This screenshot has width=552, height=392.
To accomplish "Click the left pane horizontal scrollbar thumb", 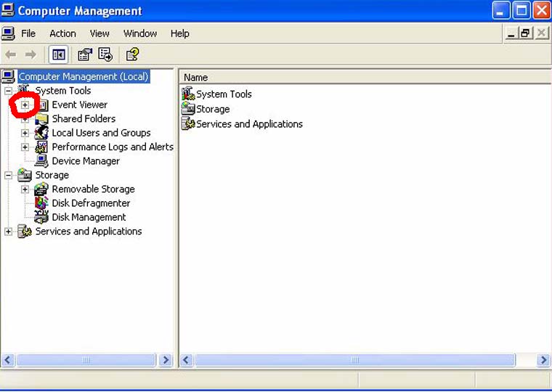I will point(86,360).
